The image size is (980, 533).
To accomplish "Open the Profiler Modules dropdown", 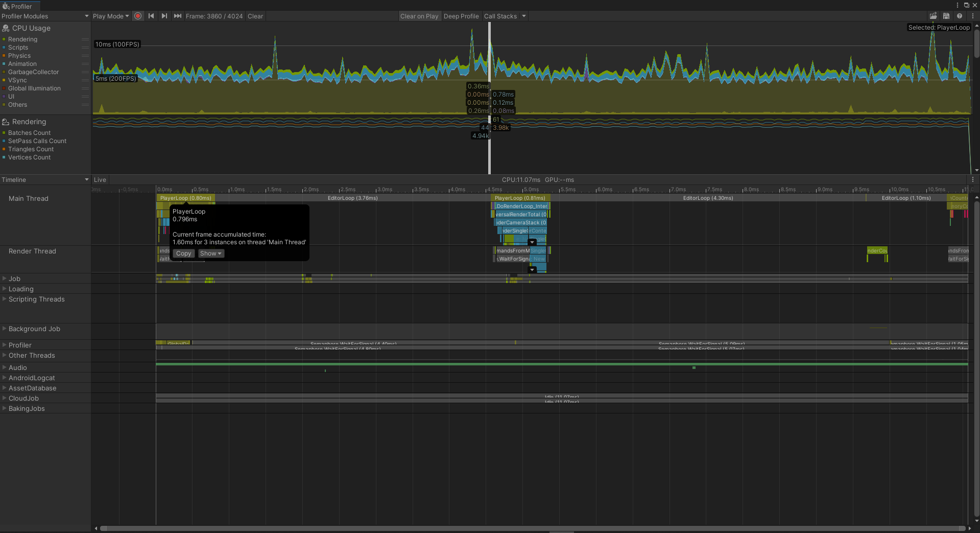I will pyautogui.click(x=45, y=16).
